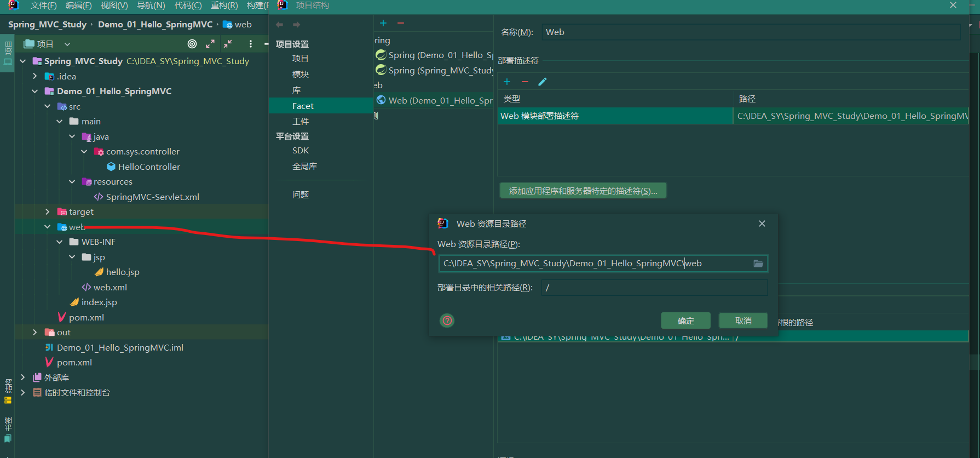Viewport: 980px width, 458px height.
Task: Select 全局库 under platform settings
Action: click(304, 166)
